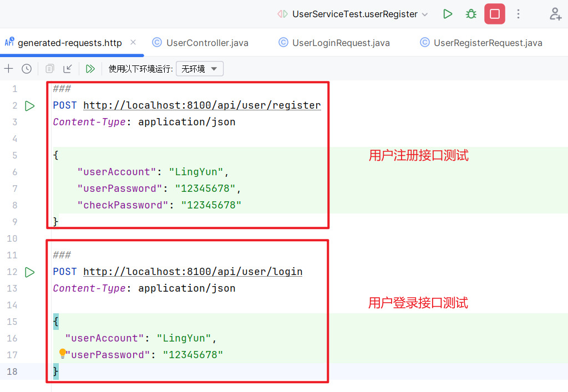Debug the current run configuration

pyautogui.click(x=471, y=14)
